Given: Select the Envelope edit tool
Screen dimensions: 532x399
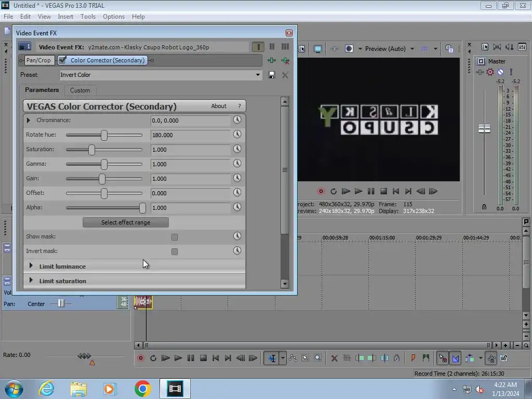Looking at the screenshot, I should coord(293,358).
